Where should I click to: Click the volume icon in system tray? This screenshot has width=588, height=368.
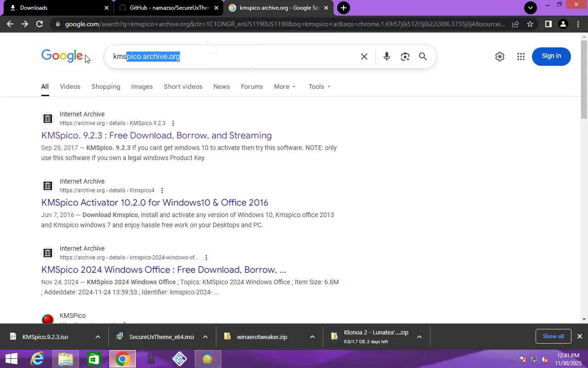[x=545, y=359]
